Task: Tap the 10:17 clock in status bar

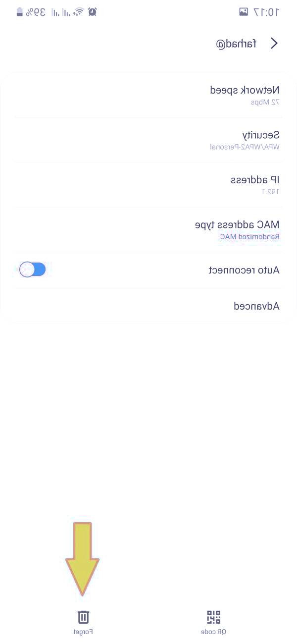Action: pyautogui.click(x=267, y=12)
